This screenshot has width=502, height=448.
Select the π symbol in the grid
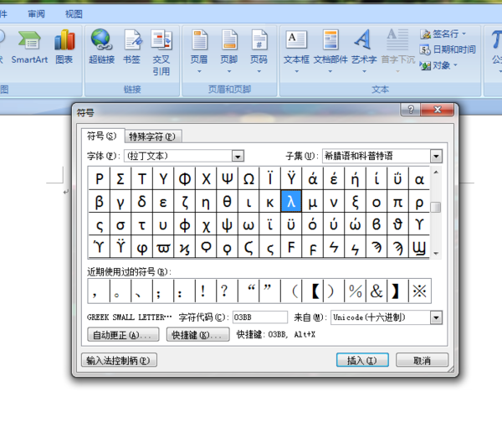click(x=397, y=202)
